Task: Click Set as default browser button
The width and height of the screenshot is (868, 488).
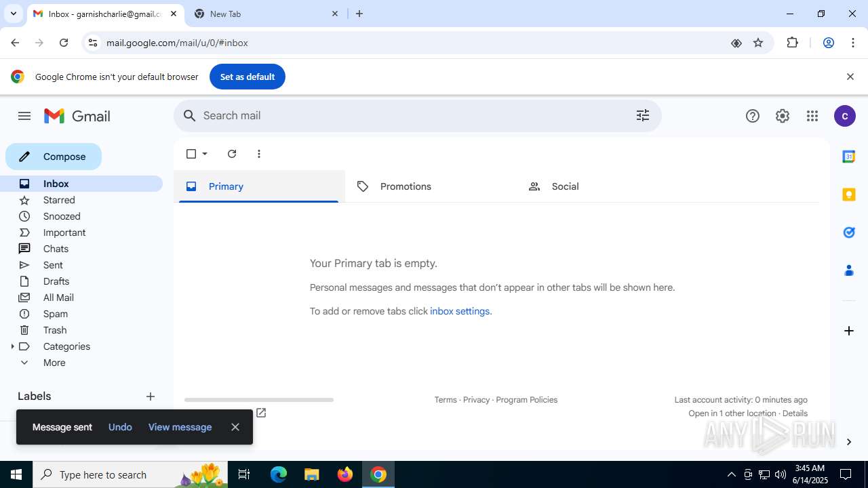Action: [x=248, y=77]
